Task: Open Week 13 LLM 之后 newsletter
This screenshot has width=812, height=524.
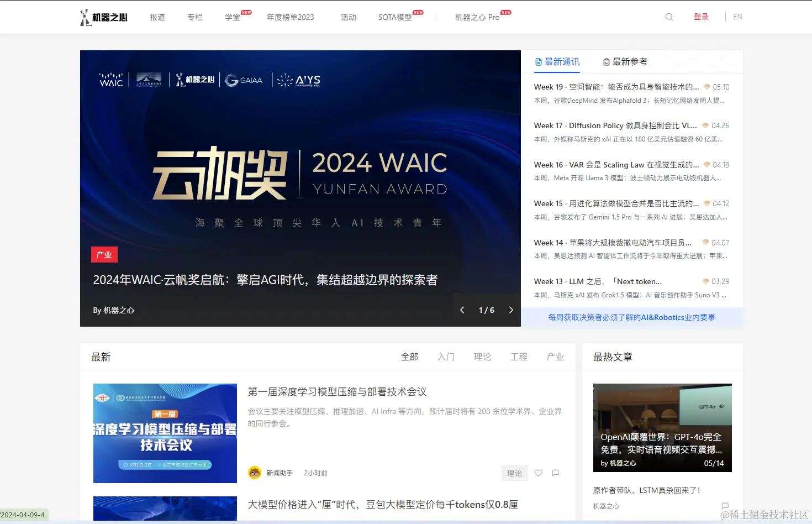Action: pyautogui.click(x=598, y=281)
